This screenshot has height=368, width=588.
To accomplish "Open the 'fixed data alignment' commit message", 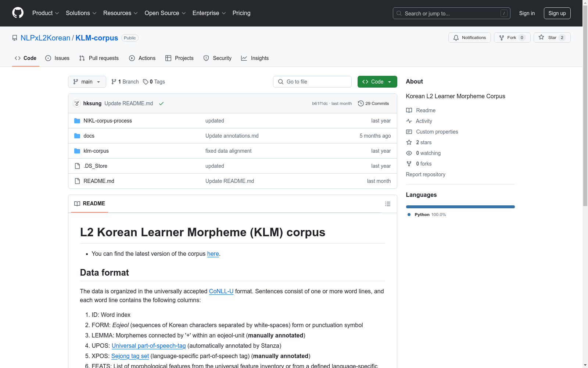I will (229, 151).
